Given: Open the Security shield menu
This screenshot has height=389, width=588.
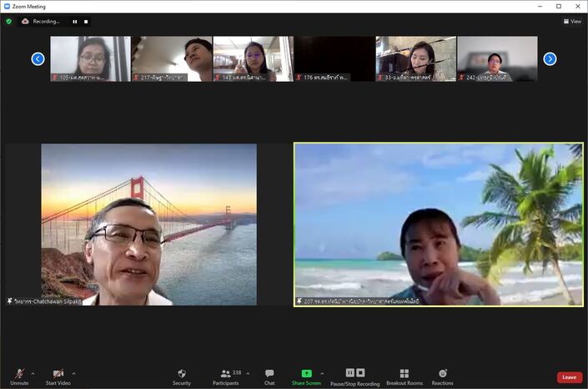Looking at the screenshot, I should pyautogui.click(x=182, y=375).
